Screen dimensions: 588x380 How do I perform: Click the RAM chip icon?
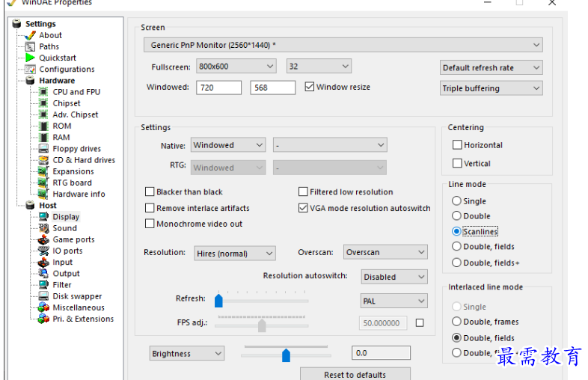[43, 138]
